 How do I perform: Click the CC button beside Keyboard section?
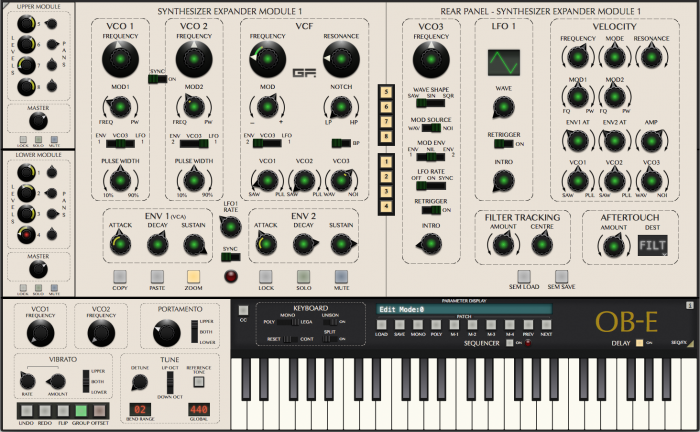pos(243,310)
